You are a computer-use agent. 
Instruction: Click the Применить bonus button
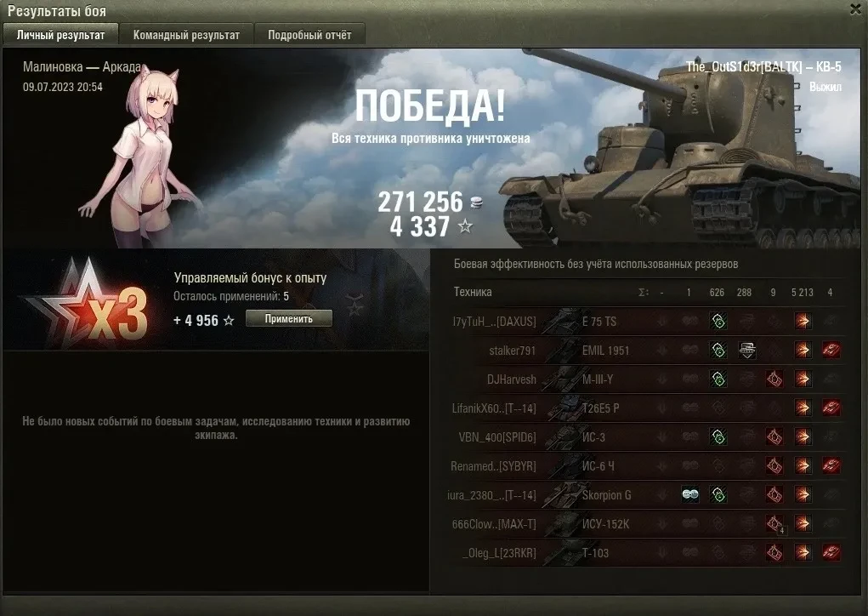[x=288, y=318]
